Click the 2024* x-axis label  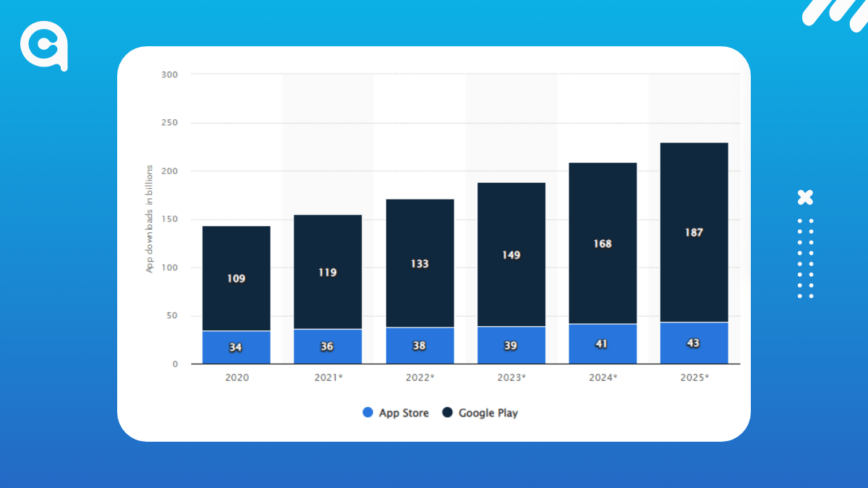click(604, 377)
